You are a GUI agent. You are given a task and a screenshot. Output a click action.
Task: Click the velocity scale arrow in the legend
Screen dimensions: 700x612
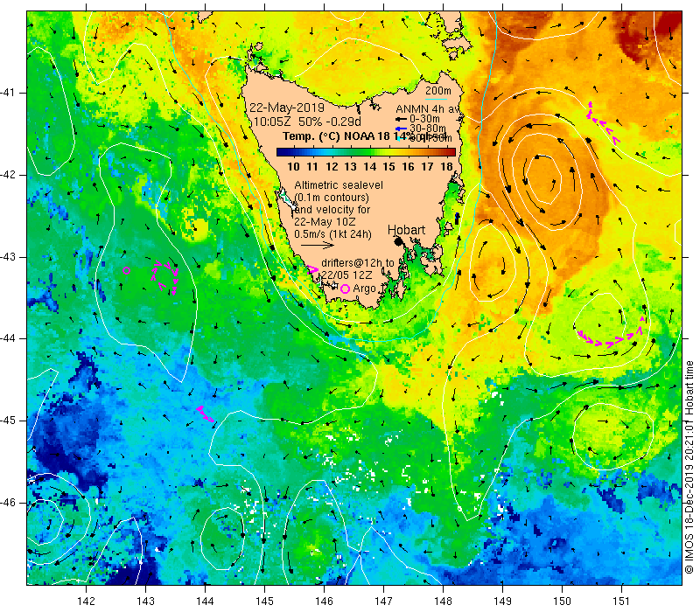[318, 245]
